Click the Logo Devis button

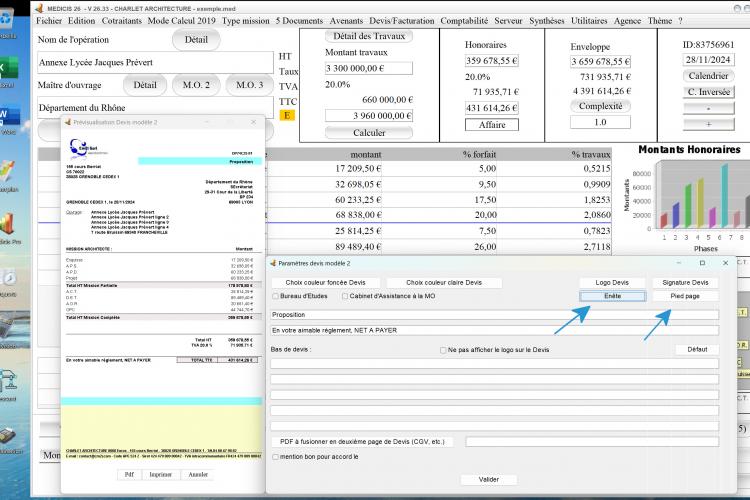coord(612,283)
